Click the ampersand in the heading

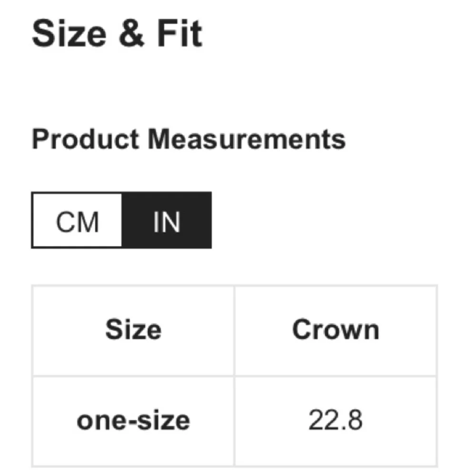pos(131,34)
